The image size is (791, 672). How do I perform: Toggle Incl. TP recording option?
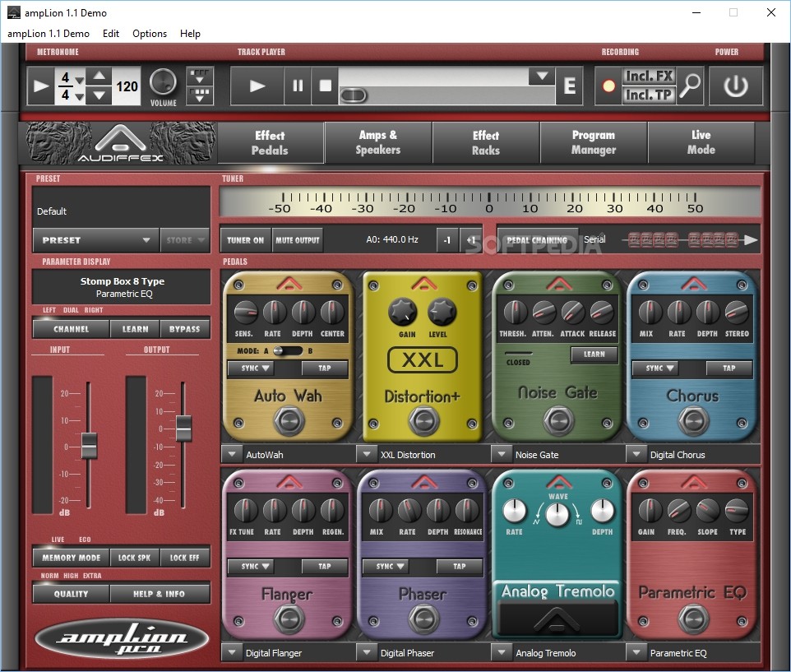(x=648, y=95)
